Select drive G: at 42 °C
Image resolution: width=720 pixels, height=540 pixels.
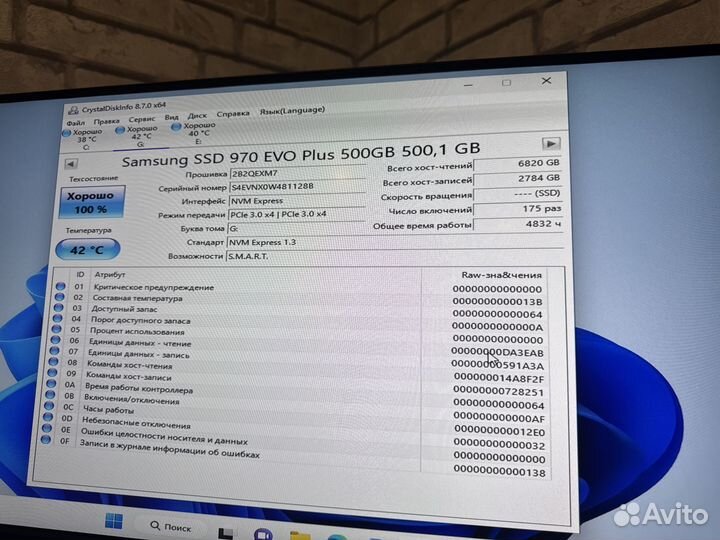click(138, 136)
